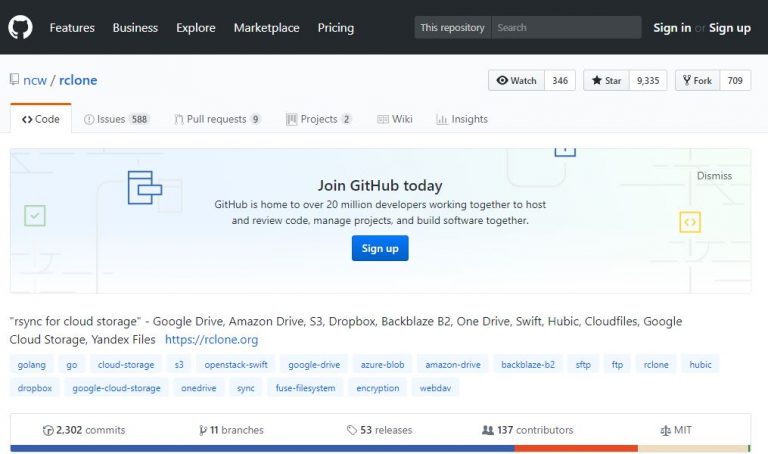Open the https://rclone.org link
This screenshot has height=454, width=768.
pyautogui.click(x=211, y=339)
